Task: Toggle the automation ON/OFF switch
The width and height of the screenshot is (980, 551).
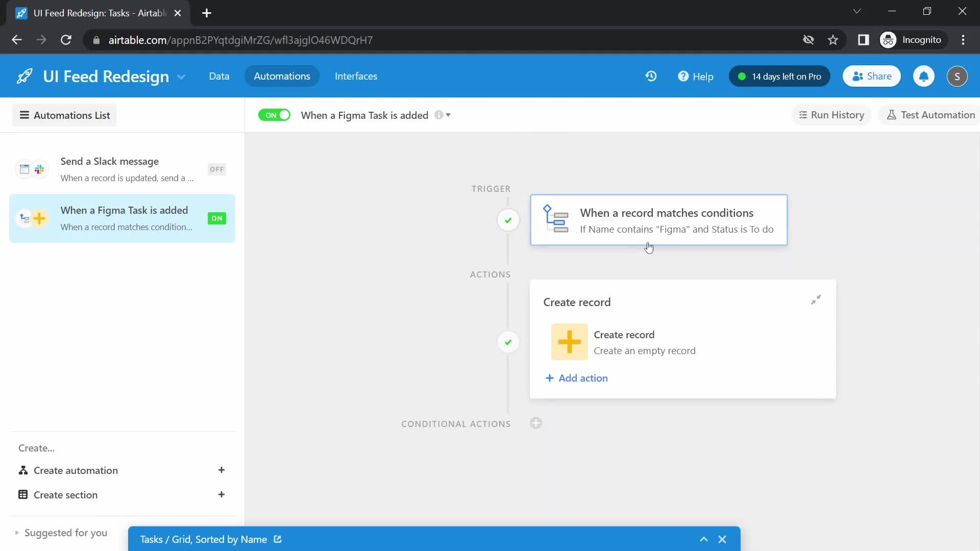Action: (275, 114)
